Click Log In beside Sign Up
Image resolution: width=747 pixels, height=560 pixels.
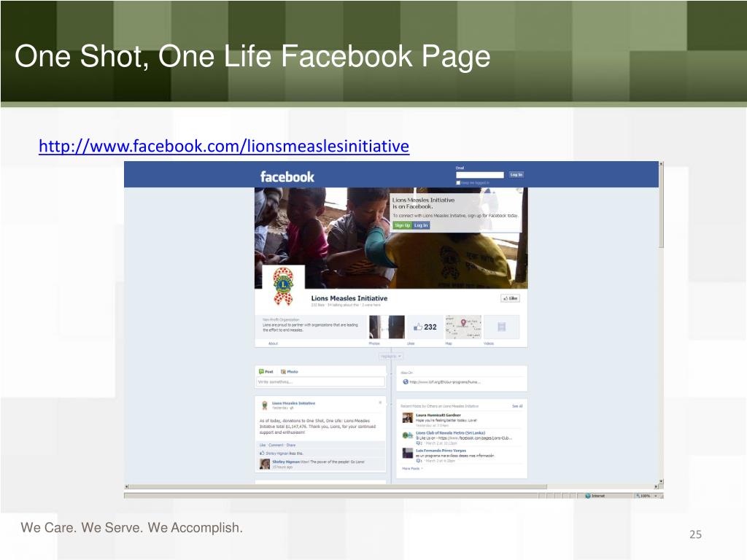point(421,225)
